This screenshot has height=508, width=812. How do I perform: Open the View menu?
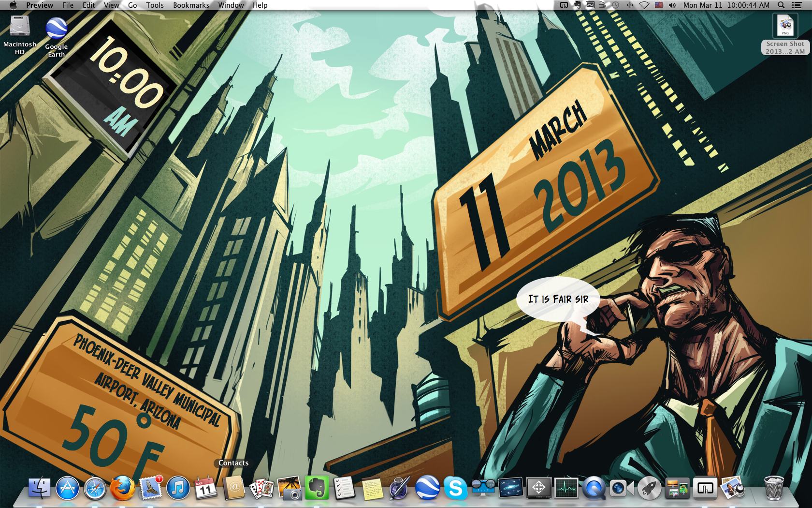tap(111, 5)
